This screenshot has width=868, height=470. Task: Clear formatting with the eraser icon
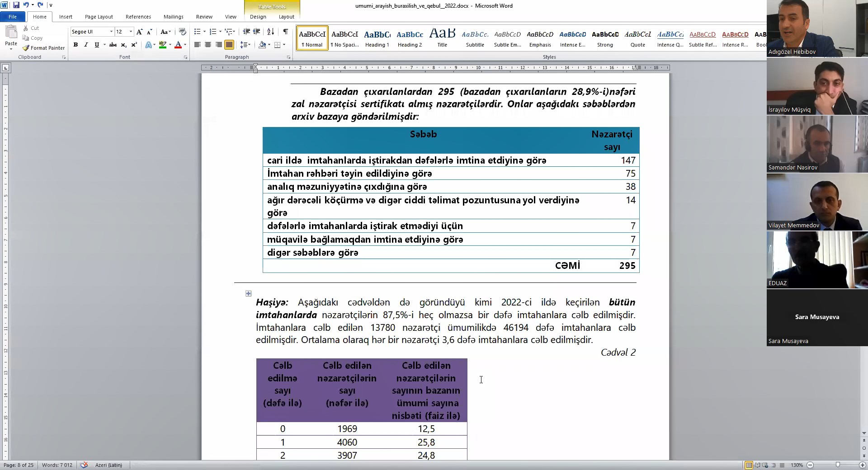(182, 32)
